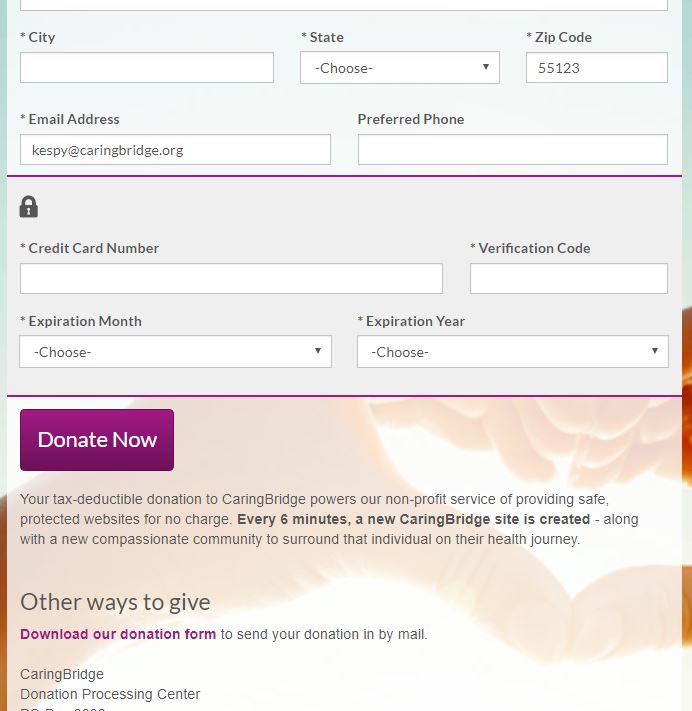Focus the City text field

tap(147, 68)
